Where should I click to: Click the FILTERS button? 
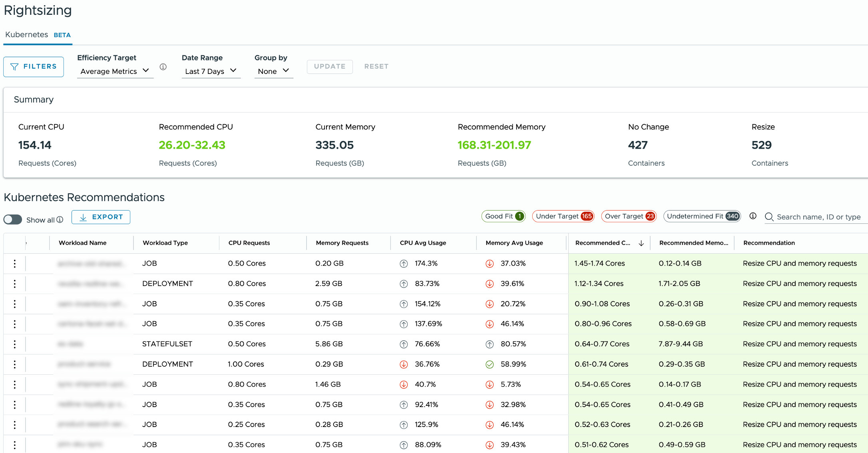pyautogui.click(x=34, y=67)
